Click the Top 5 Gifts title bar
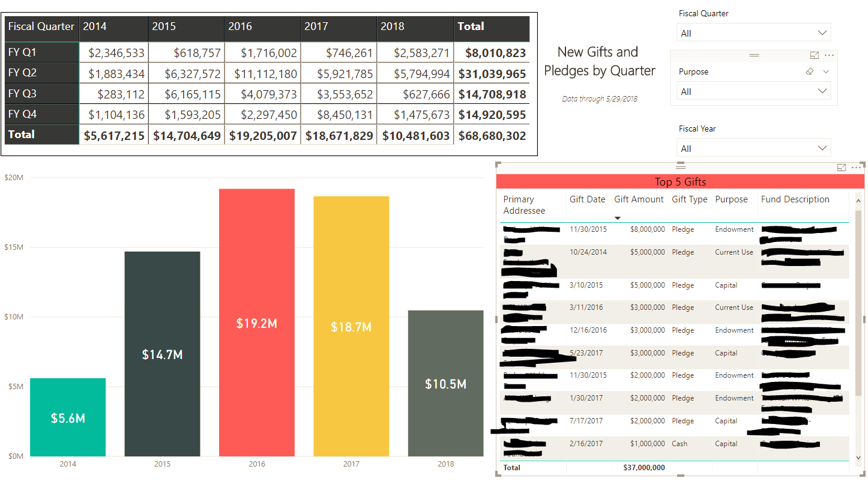 point(681,182)
